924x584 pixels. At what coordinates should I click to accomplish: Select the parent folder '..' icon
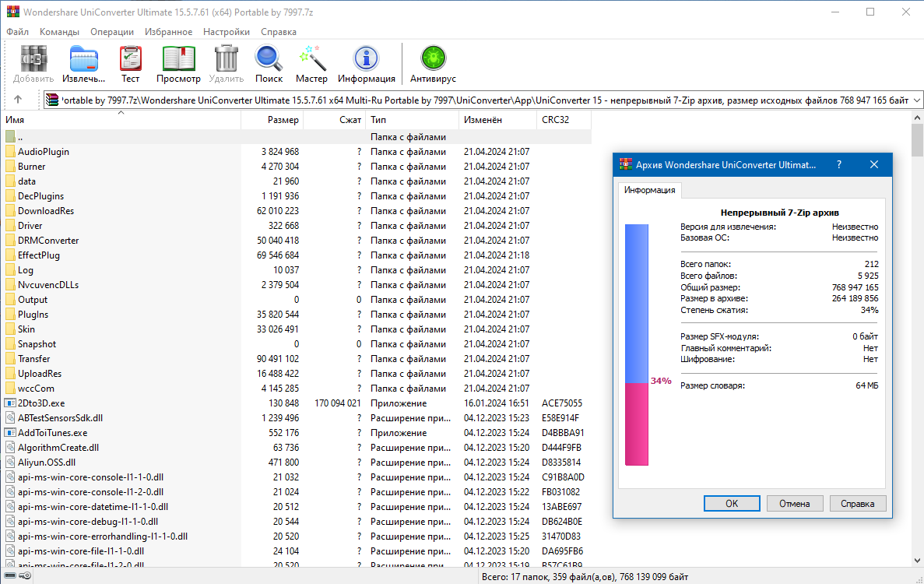[10, 137]
